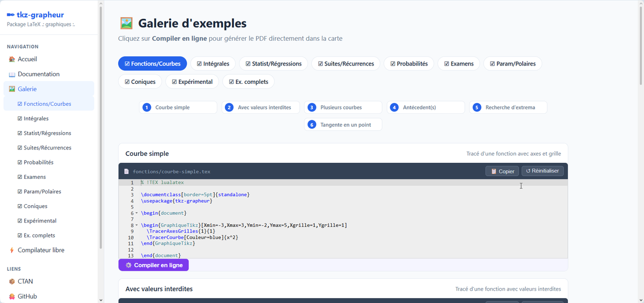Viewport: 644px width, 303px height.
Task: Switch to Examens category tab
Action: (459, 63)
